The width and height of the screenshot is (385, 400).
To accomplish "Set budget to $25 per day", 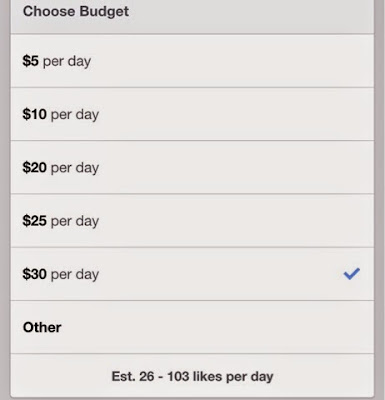I will tap(192, 221).
